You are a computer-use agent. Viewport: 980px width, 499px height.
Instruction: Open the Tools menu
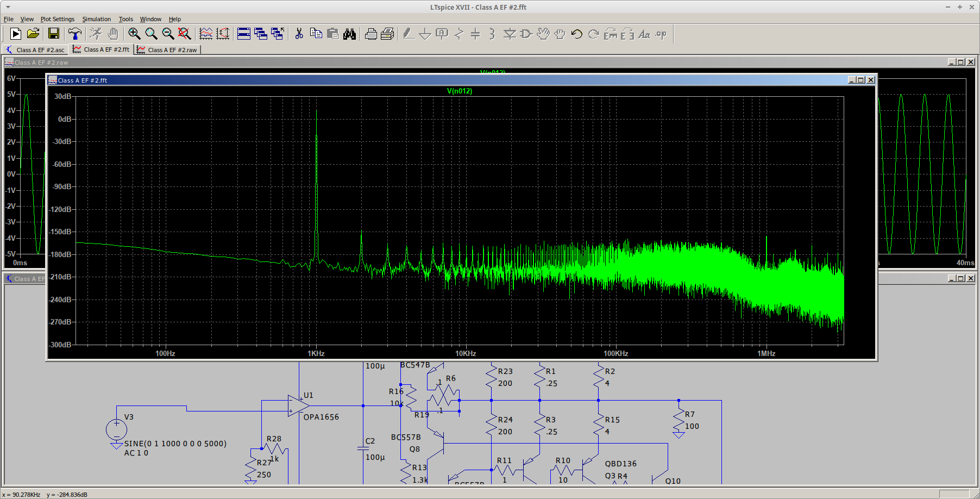[x=126, y=19]
